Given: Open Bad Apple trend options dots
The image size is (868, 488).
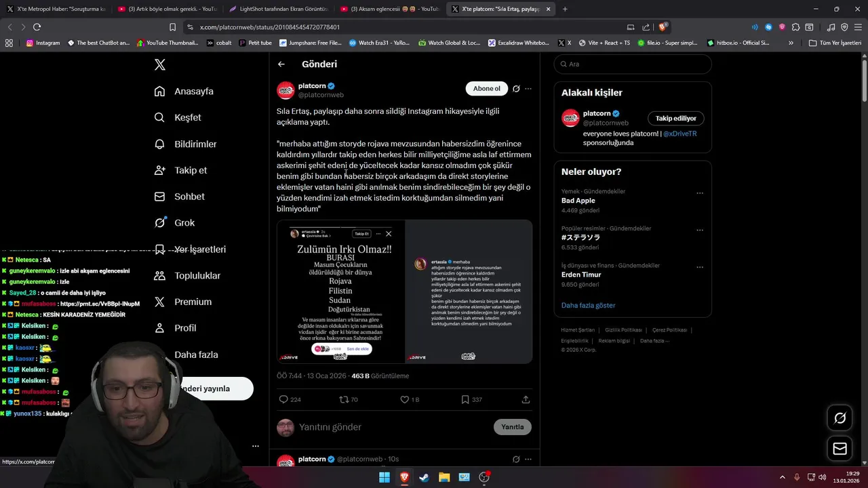Looking at the screenshot, I should (x=700, y=193).
